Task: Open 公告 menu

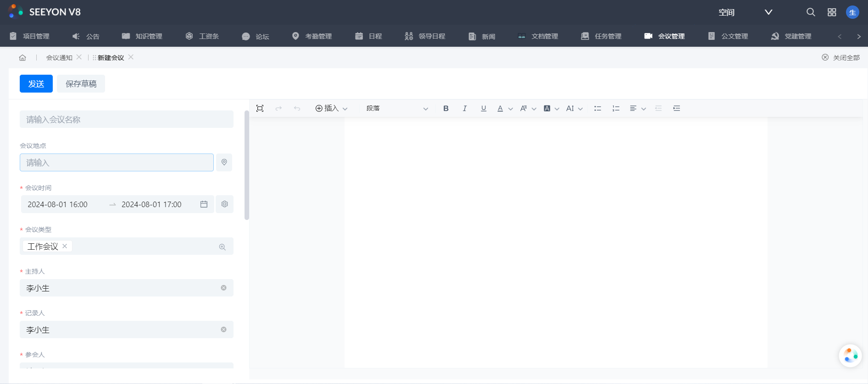Action: 86,36
